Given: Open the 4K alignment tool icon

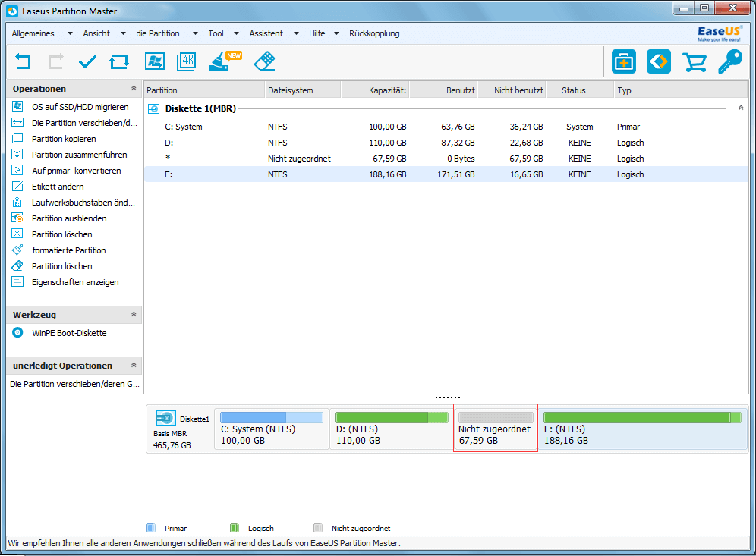Looking at the screenshot, I should point(186,61).
